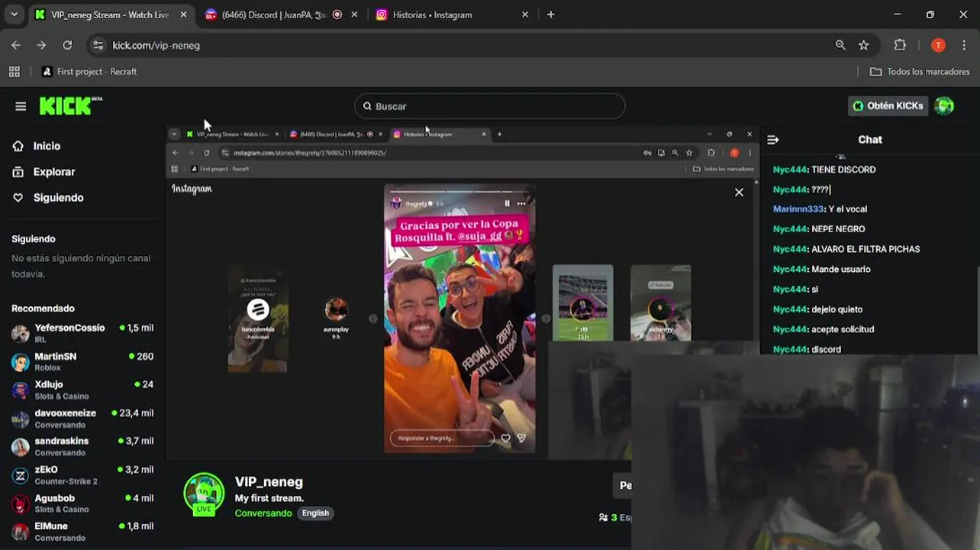Open the apps grid in bookmarks bar
This screenshot has height=550, width=980.
pos(14,72)
